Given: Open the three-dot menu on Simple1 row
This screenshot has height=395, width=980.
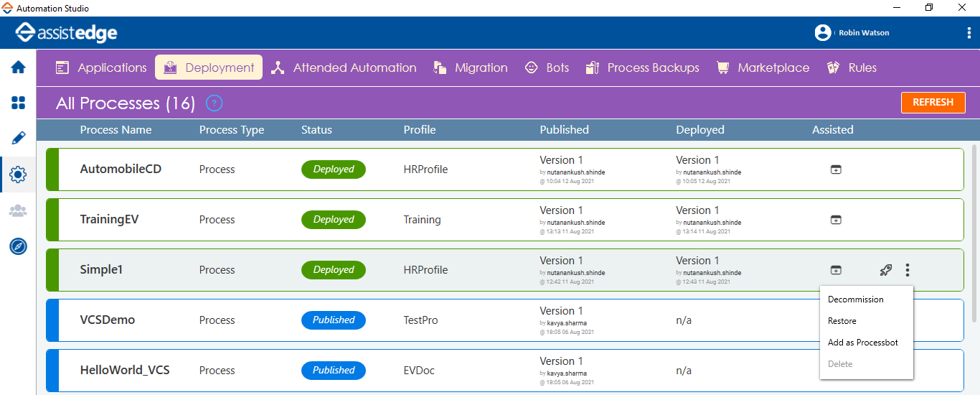Looking at the screenshot, I should point(908,270).
